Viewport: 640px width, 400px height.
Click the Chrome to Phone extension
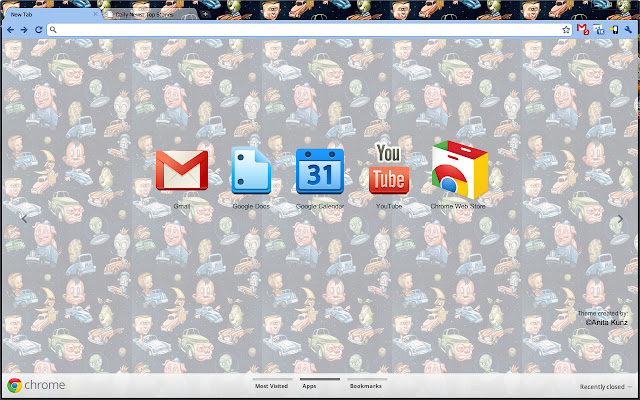click(613, 29)
